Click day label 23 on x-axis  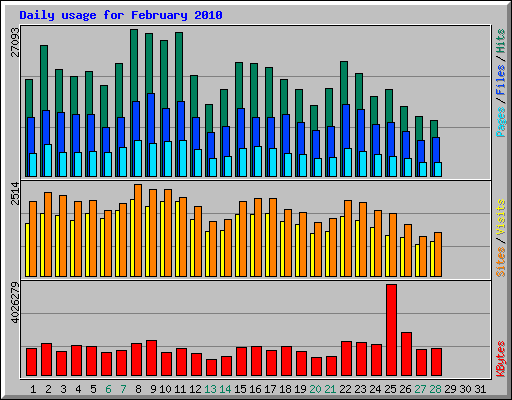[360, 389]
